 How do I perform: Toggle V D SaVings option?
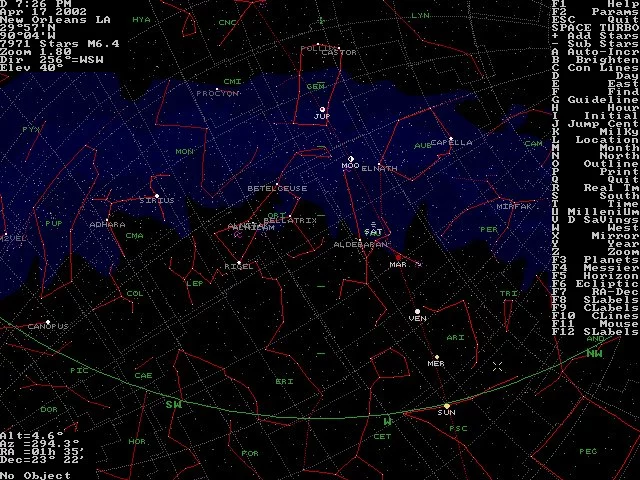tap(596, 220)
